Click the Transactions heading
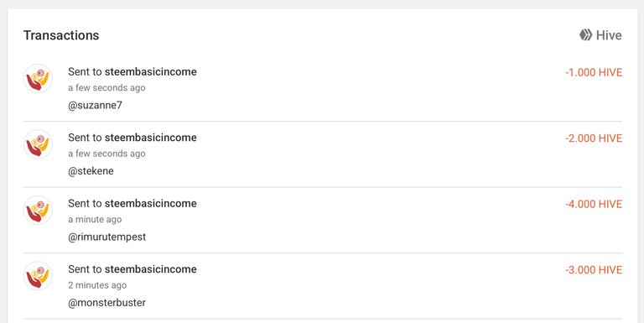Viewport: 644px width, 323px height. pos(61,35)
